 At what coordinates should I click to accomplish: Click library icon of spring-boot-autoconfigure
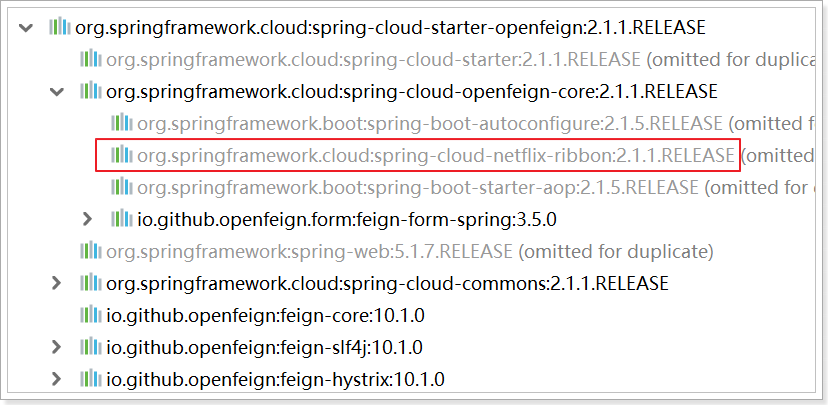point(122,123)
